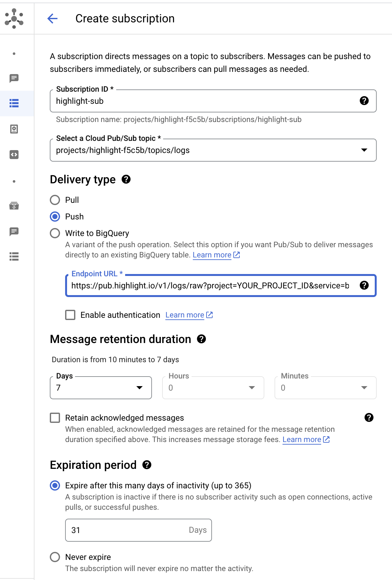Click the Retain acknowledged messages help icon
This screenshot has height=580, width=392.
369,417
